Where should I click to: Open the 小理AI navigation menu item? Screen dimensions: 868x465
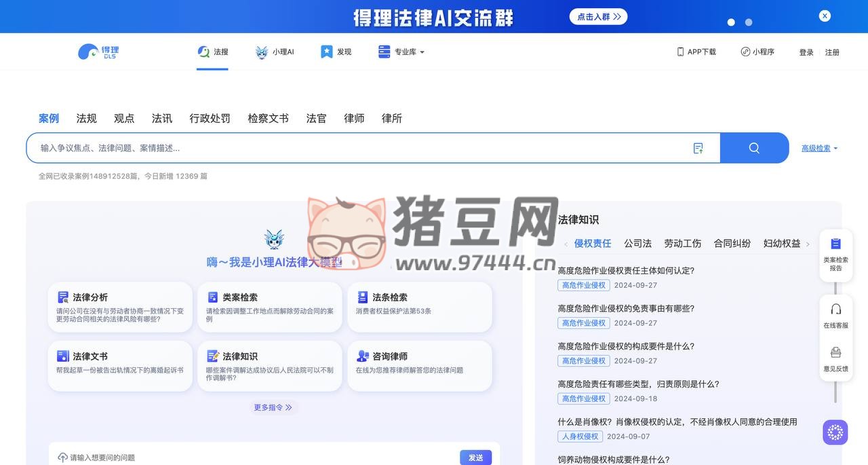pyautogui.click(x=275, y=52)
